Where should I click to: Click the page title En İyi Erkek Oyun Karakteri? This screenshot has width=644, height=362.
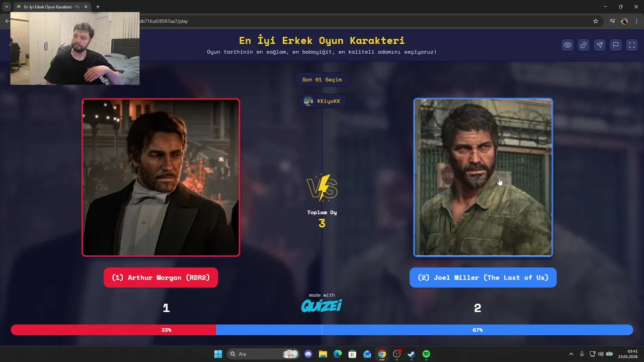click(x=322, y=40)
